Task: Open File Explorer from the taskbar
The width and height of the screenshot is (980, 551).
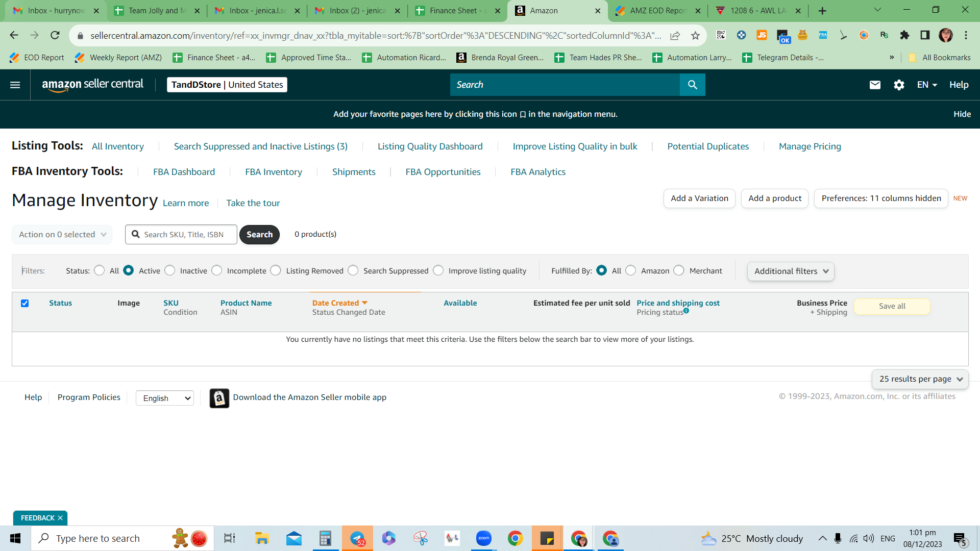Action: pos(262,538)
